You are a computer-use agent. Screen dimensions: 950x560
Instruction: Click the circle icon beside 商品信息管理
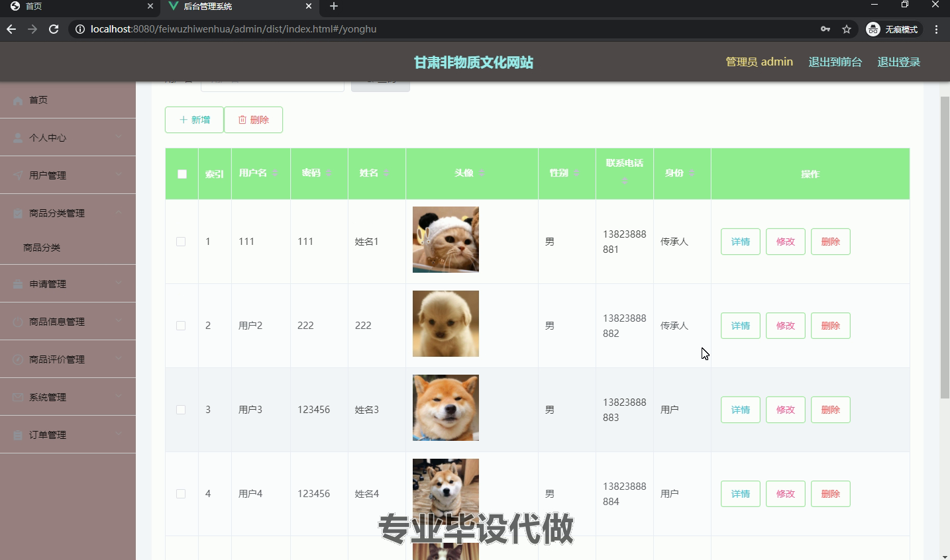(x=18, y=322)
